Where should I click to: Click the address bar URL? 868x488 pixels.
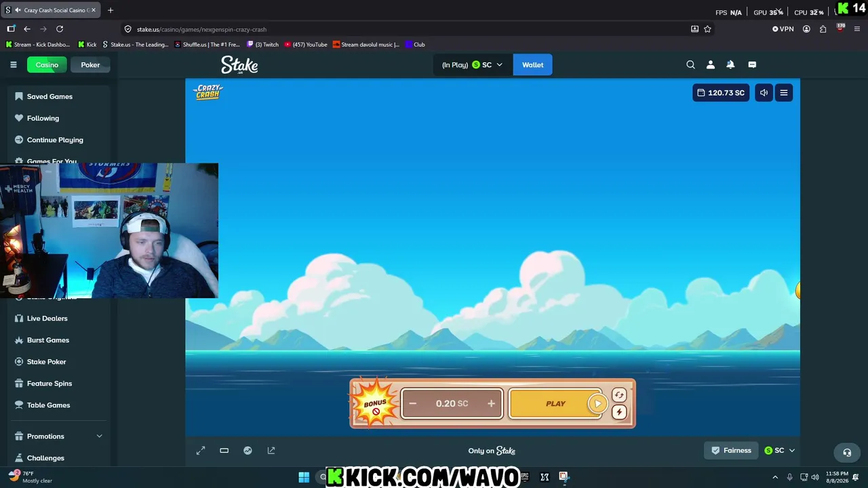click(201, 30)
